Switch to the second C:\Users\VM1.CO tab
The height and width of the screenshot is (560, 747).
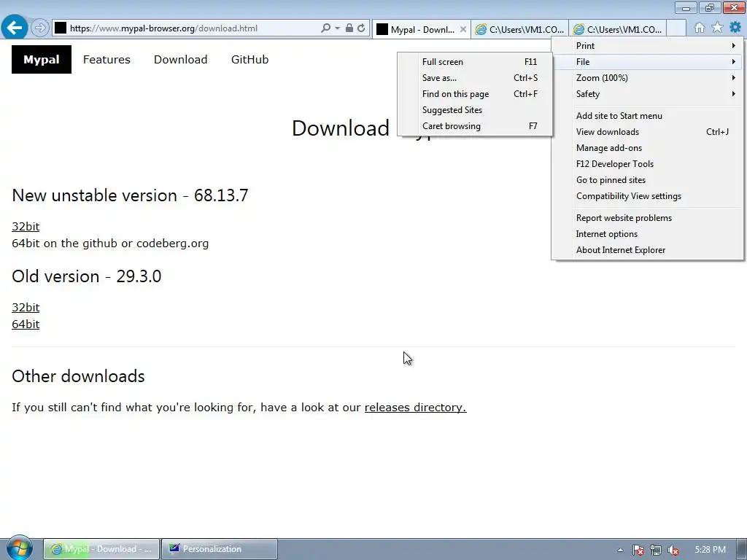pos(520,29)
